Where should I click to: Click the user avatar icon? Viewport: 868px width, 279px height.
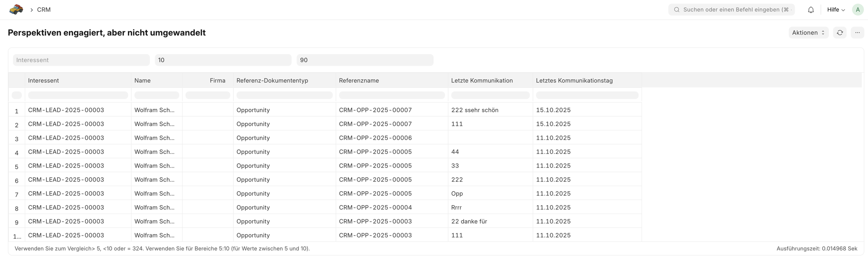(x=857, y=10)
